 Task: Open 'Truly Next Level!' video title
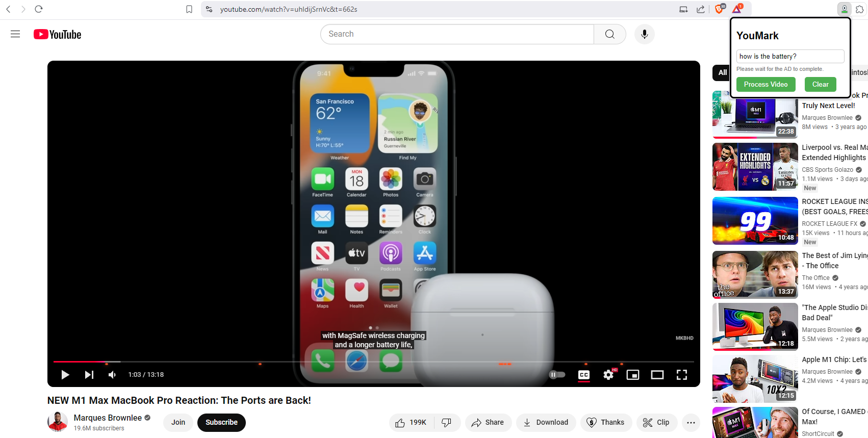tap(828, 106)
